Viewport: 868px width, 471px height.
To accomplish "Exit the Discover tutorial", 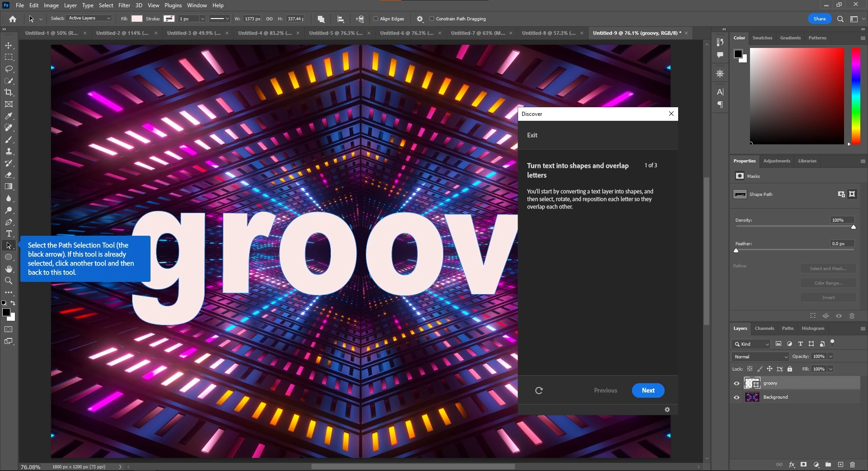I will [x=532, y=135].
